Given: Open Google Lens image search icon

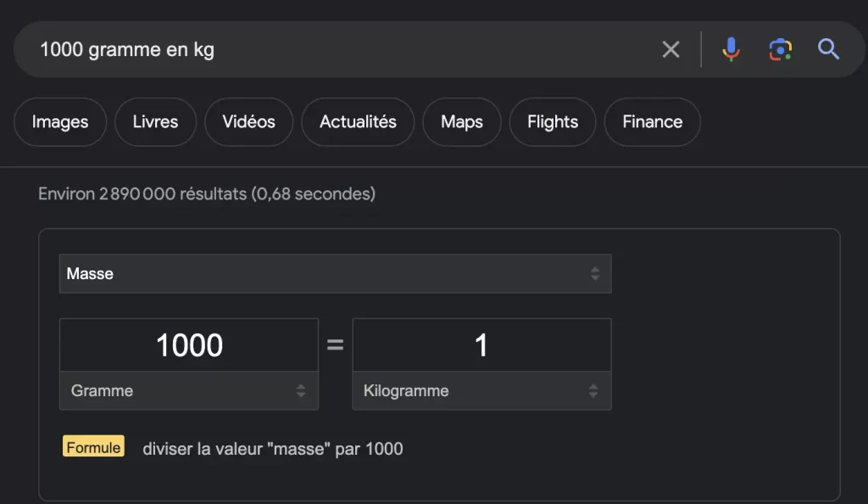Looking at the screenshot, I should coord(780,50).
